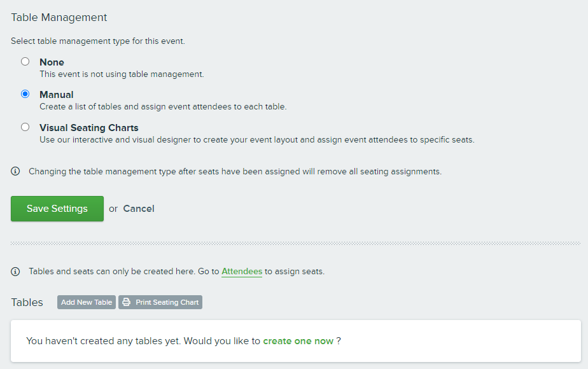Select the None radio button
This screenshot has height=369, width=588.
coord(25,62)
